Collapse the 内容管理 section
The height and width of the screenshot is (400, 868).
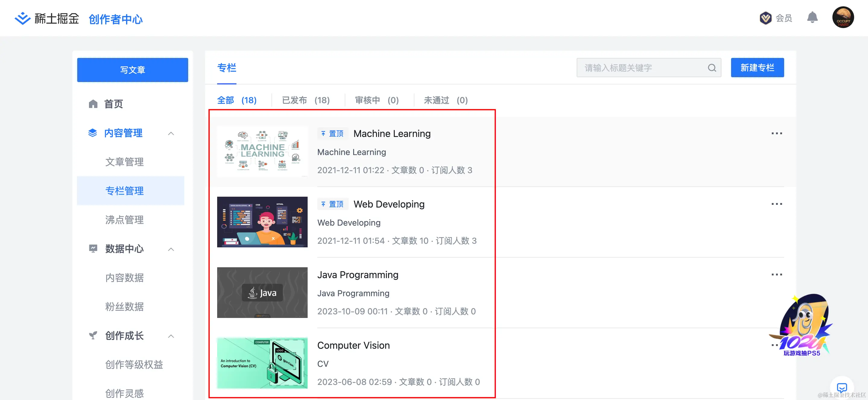point(171,133)
